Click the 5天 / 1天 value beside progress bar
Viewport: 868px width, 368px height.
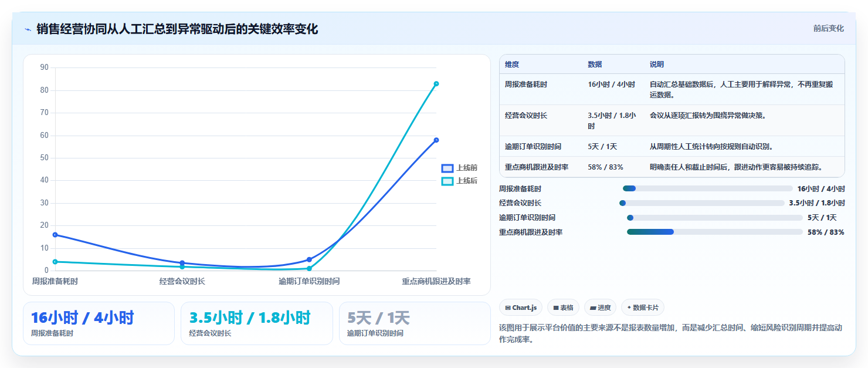[x=822, y=217]
